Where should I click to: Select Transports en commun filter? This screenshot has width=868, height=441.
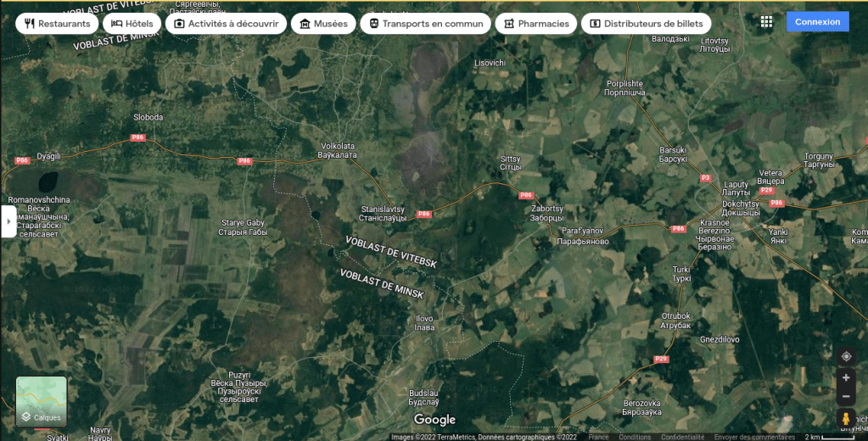pyautogui.click(x=425, y=24)
